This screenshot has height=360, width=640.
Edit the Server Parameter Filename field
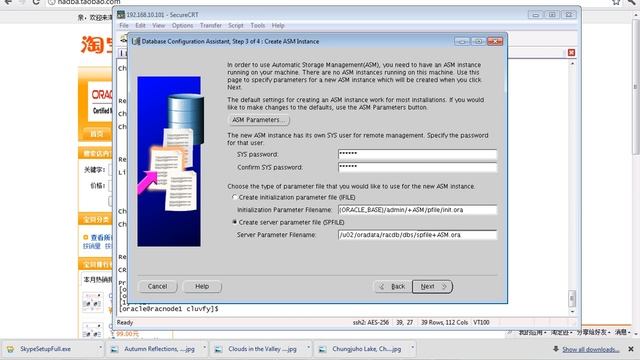[x=417, y=235]
